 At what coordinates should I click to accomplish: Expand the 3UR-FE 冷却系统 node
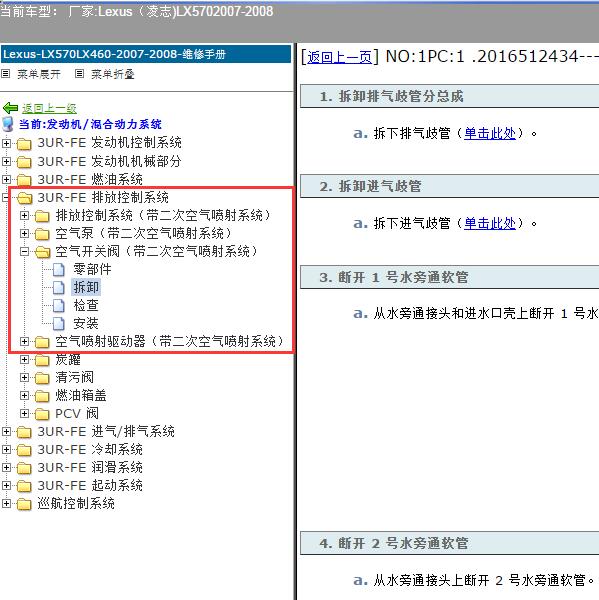[x=6, y=450]
